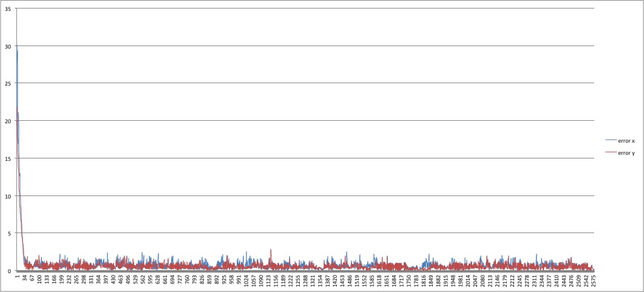The image size is (644, 292).
Task: Click the x-axis label 1387
Action: pyautogui.click(x=327, y=280)
